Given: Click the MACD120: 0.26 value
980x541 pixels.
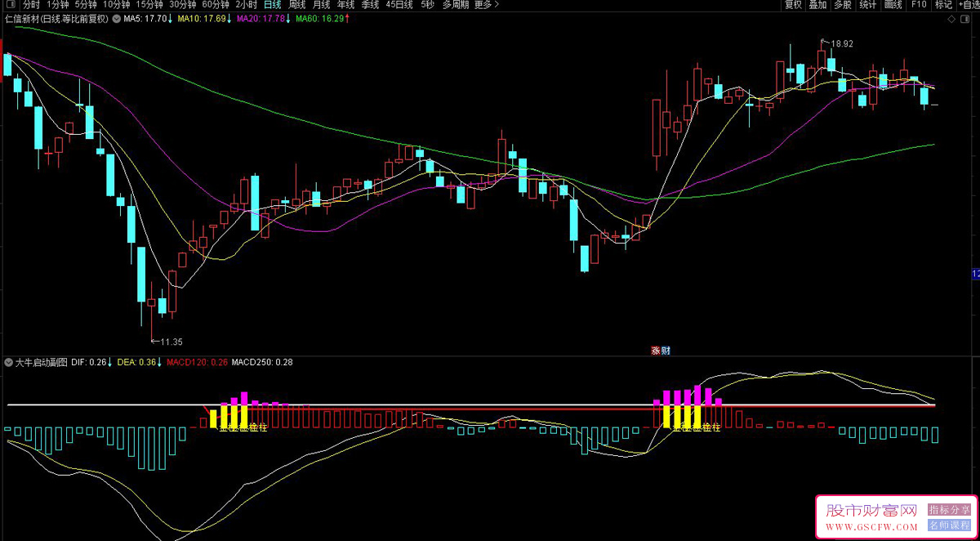Looking at the screenshot, I should pyautogui.click(x=197, y=361).
